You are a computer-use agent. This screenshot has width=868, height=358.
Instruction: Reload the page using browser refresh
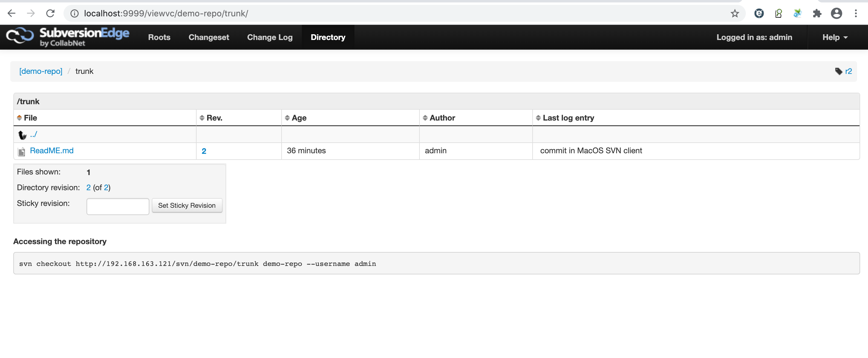click(x=51, y=14)
